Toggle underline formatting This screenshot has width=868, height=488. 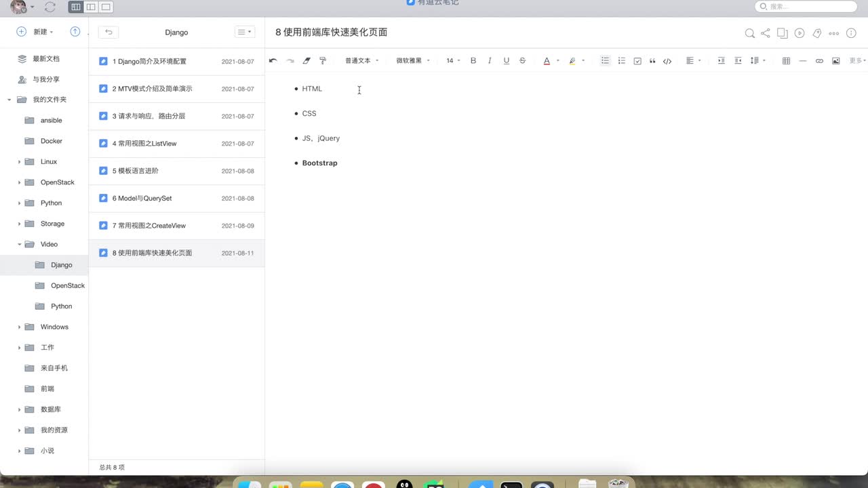point(506,61)
